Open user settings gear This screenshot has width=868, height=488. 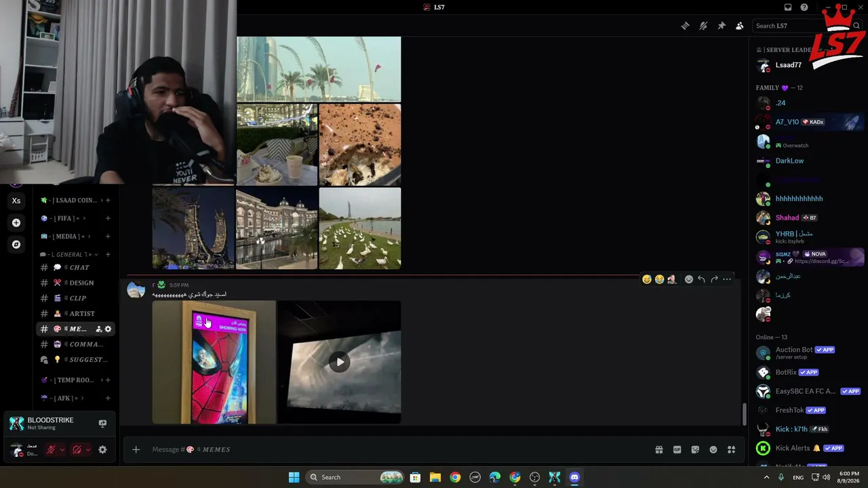click(102, 449)
